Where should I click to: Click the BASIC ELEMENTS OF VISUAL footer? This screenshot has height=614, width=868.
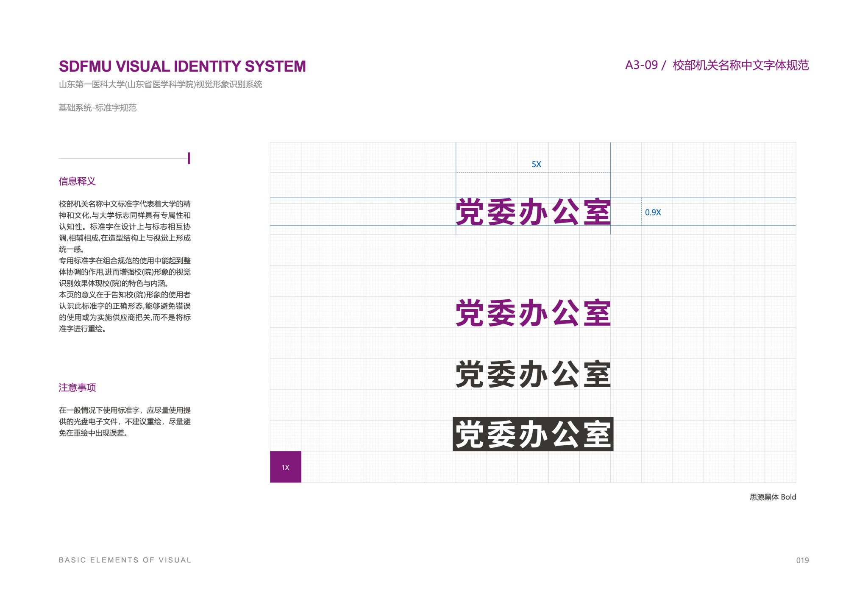pos(125,560)
